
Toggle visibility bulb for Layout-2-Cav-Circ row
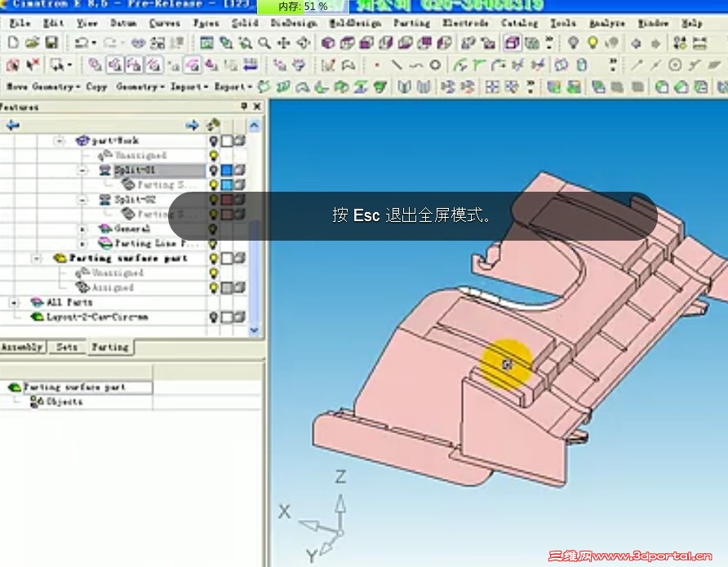pos(213,317)
